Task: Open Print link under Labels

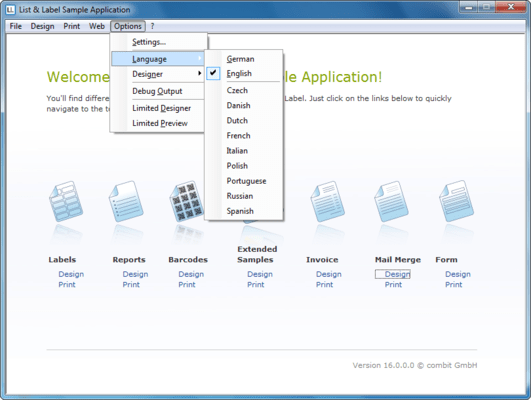Action: (x=67, y=285)
